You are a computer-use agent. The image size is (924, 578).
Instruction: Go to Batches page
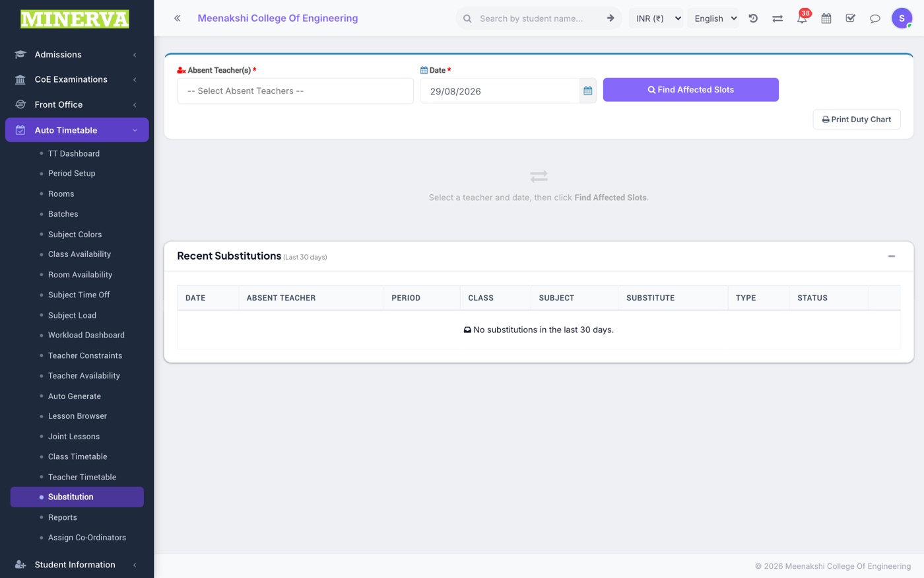coord(63,214)
